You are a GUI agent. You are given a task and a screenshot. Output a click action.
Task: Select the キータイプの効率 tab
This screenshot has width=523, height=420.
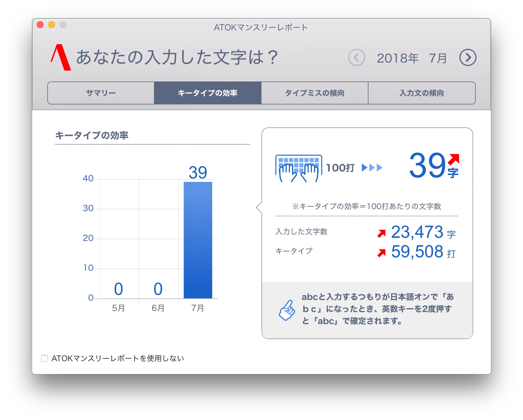click(x=208, y=93)
